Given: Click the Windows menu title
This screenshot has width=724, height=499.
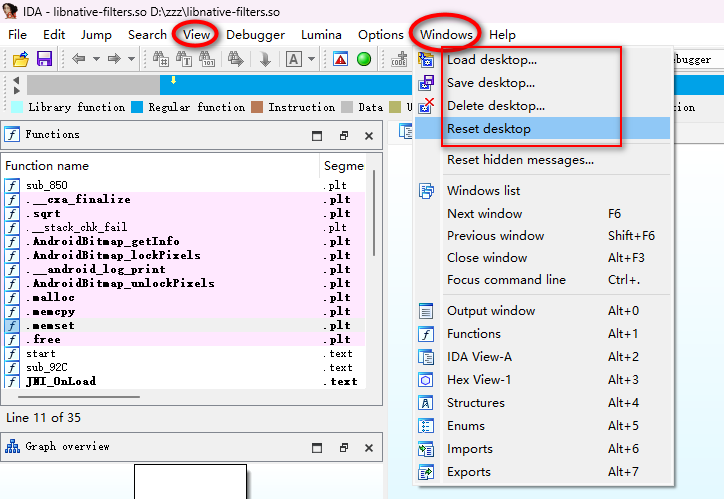Looking at the screenshot, I should coord(446,35).
